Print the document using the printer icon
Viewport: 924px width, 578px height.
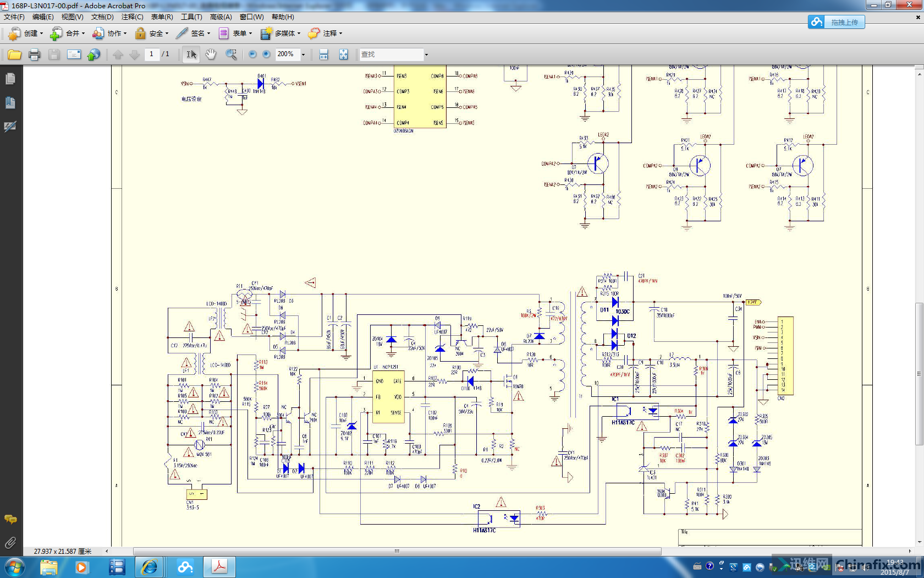coord(34,54)
